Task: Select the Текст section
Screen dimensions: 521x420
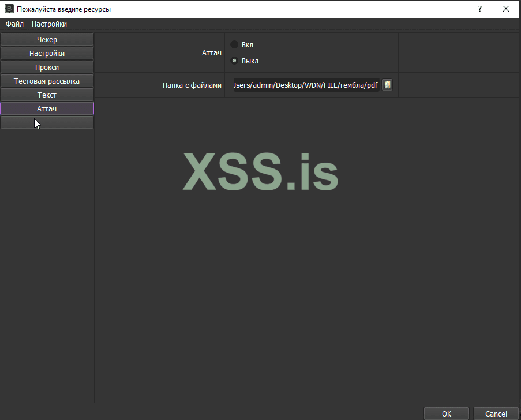Action: 47,95
